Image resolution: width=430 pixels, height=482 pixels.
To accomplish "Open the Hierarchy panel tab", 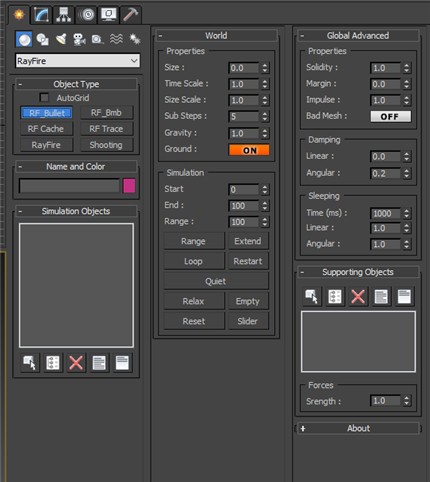I will 64,15.
